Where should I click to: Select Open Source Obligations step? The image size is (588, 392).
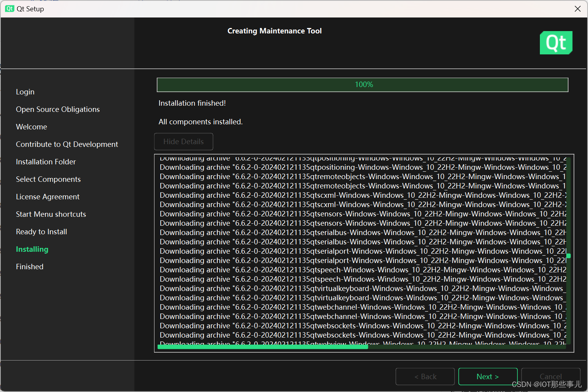coord(58,109)
